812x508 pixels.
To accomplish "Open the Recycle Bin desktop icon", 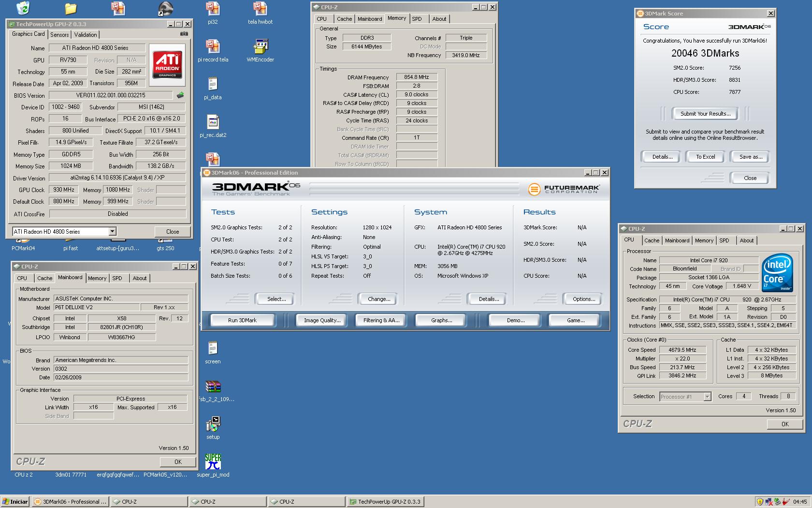I will coord(23,8).
